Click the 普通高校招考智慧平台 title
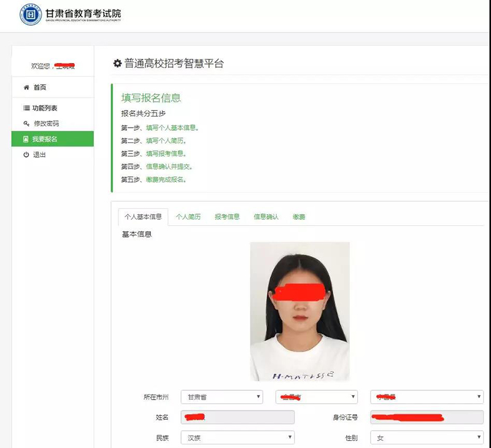Image resolution: width=491 pixels, height=448 pixels. pos(174,63)
